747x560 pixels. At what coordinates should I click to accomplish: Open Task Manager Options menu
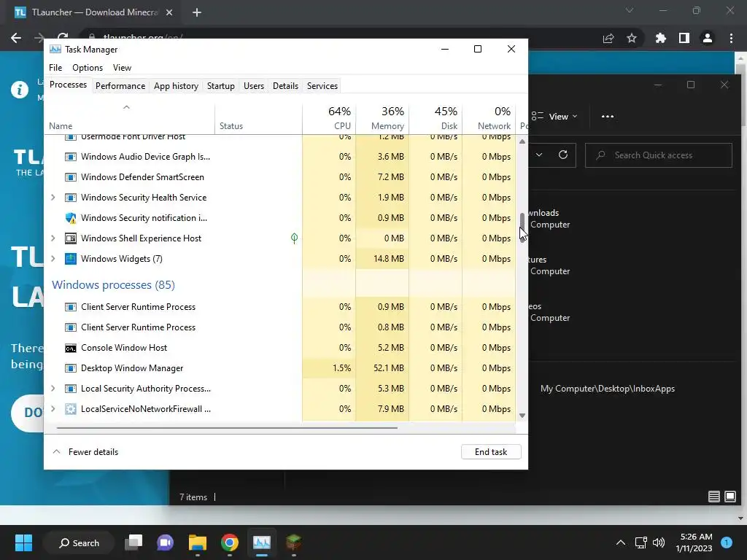[x=88, y=68]
